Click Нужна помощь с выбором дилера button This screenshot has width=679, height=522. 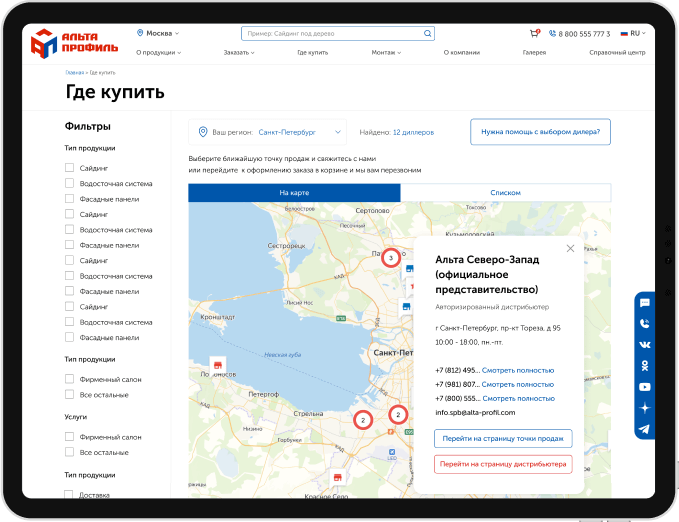pos(540,132)
